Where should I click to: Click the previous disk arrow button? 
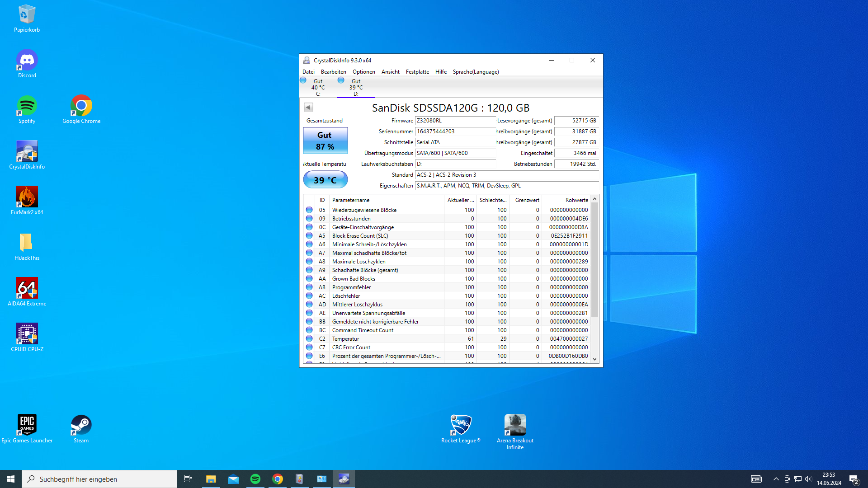point(308,107)
